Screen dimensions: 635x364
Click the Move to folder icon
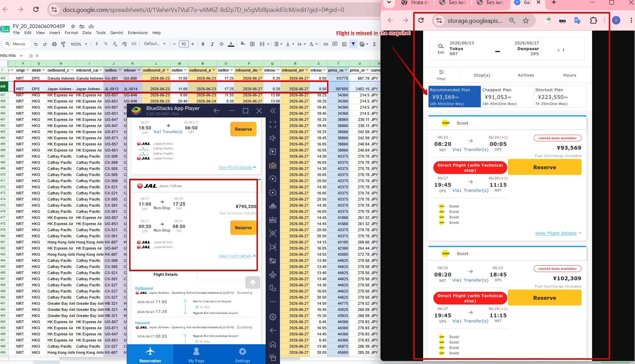tap(82, 26)
